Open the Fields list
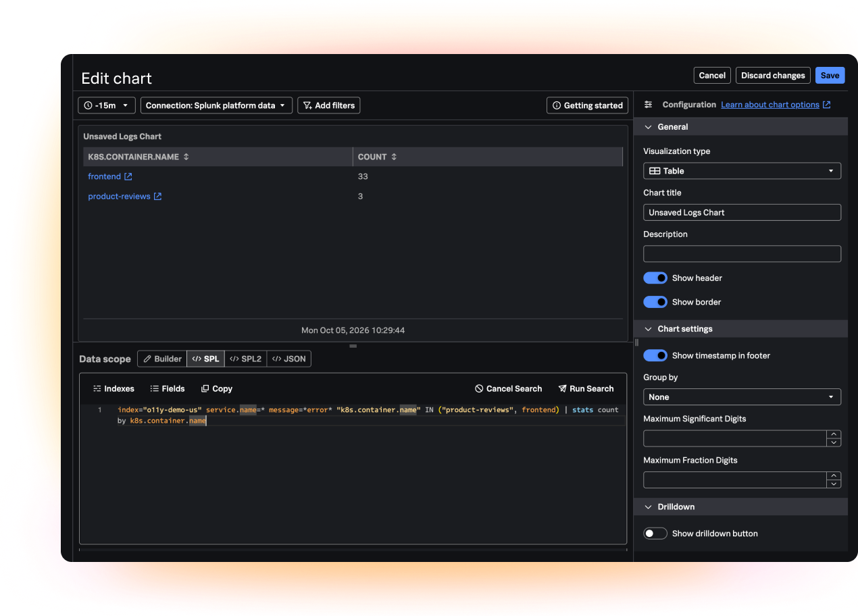Screen dimensions: 858x616 click(x=168, y=388)
